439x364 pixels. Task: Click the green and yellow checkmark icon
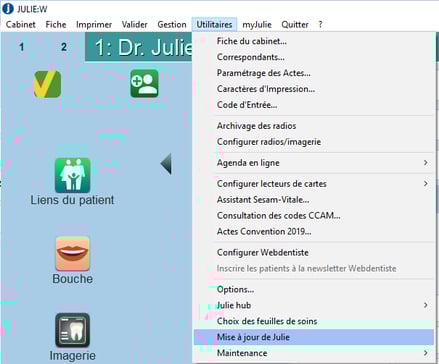point(47,84)
